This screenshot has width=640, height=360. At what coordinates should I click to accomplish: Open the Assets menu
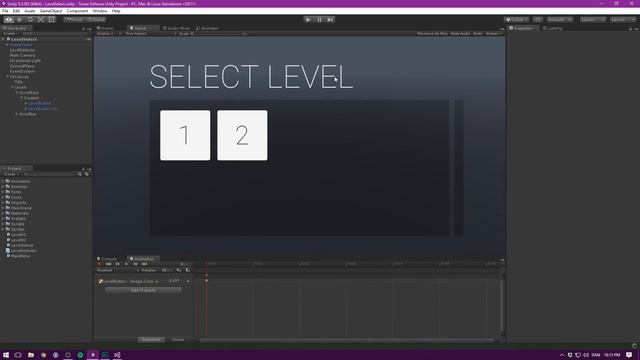point(30,11)
